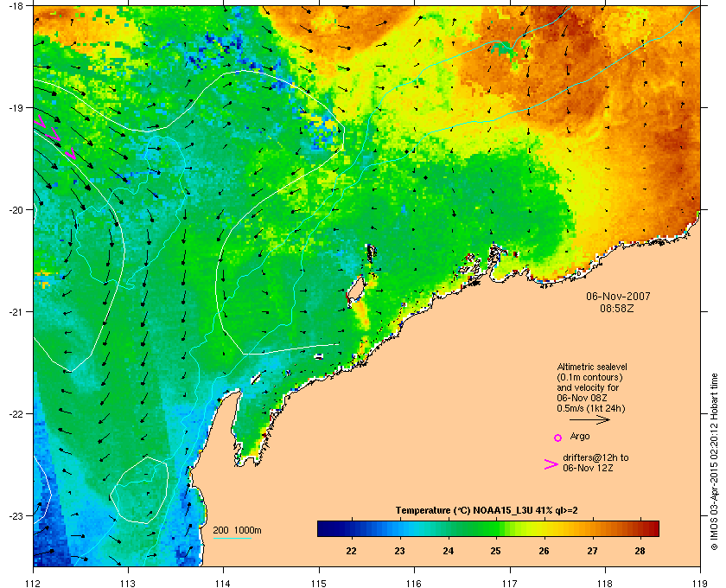Click the longitude axis label 117
The image size is (726, 588).
click(x=509, y=583)
